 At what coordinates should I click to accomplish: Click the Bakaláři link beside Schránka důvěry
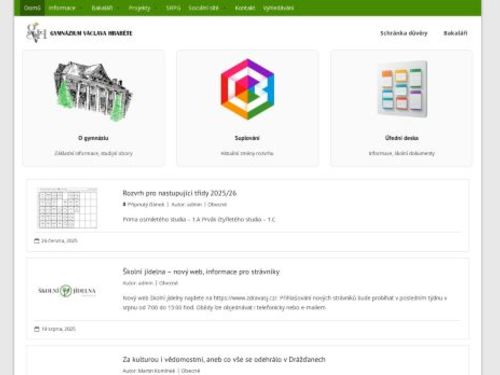pyautogui.click(x=455, y=33)
